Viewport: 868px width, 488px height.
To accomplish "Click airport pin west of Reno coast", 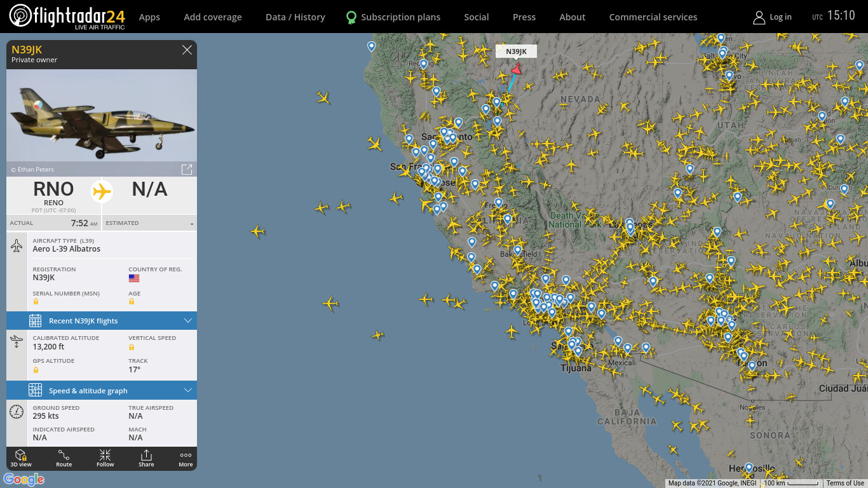I will 372,46.
